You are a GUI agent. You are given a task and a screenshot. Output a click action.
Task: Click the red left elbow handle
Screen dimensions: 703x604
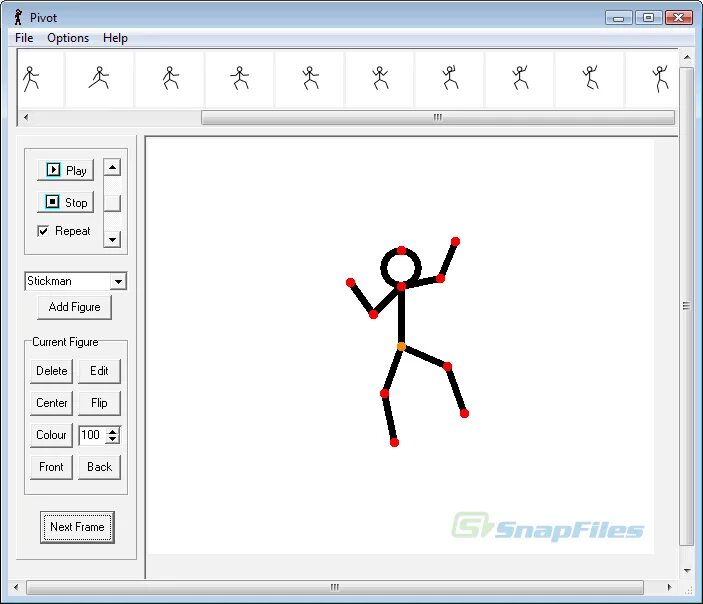pyautogui.click(x=373, y=315)
